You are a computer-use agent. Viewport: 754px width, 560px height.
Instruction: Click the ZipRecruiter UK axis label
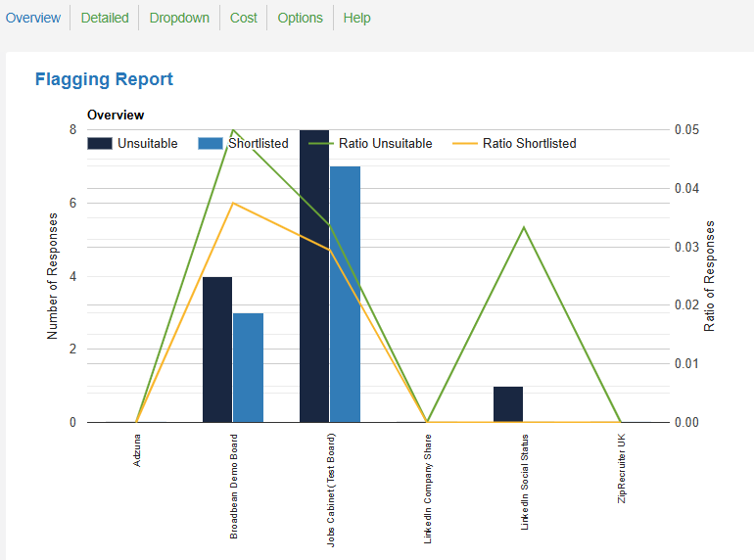(x=622, y=469)
